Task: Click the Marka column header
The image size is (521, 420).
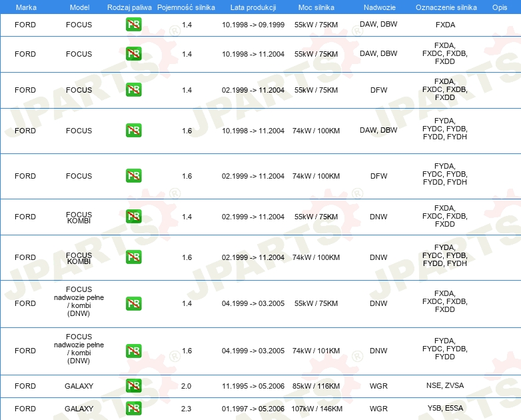Action: (26, 7)
